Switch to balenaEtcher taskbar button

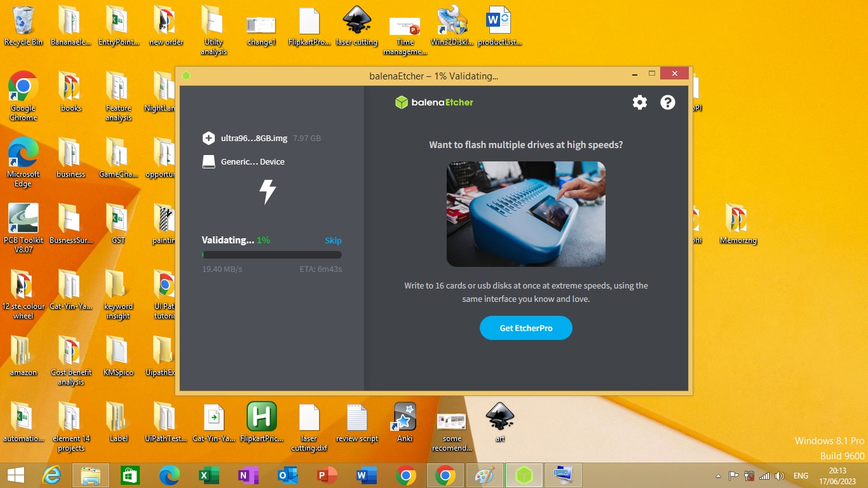(524, 475)
